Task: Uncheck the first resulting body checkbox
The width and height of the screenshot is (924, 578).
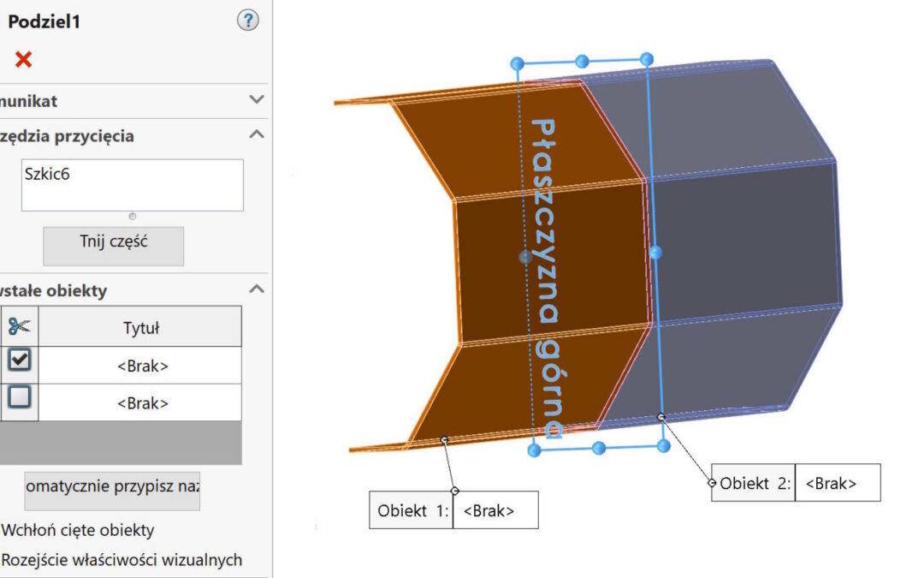Action: 19,361
